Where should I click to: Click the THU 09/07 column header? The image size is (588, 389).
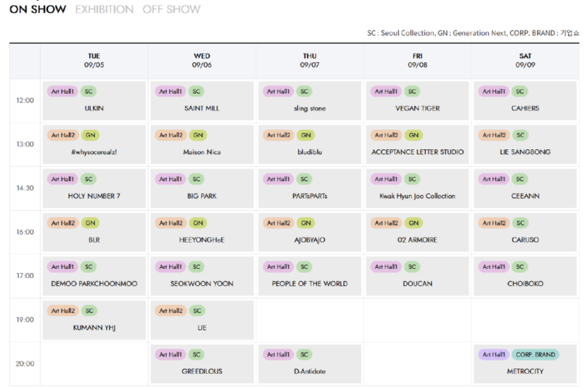309,61
